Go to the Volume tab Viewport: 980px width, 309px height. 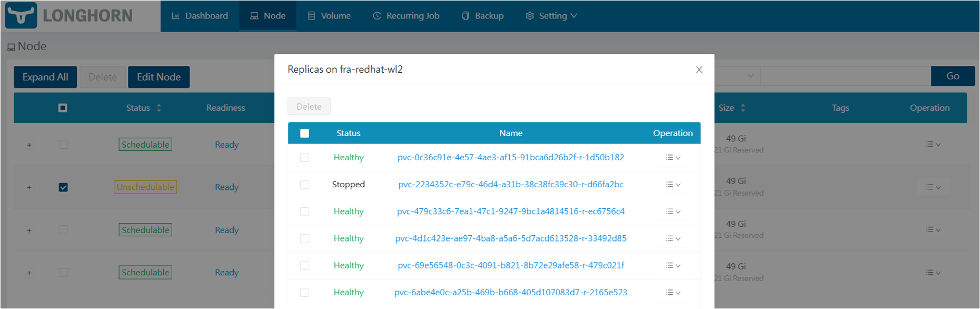pyautogui.click(x=329, y=16)
